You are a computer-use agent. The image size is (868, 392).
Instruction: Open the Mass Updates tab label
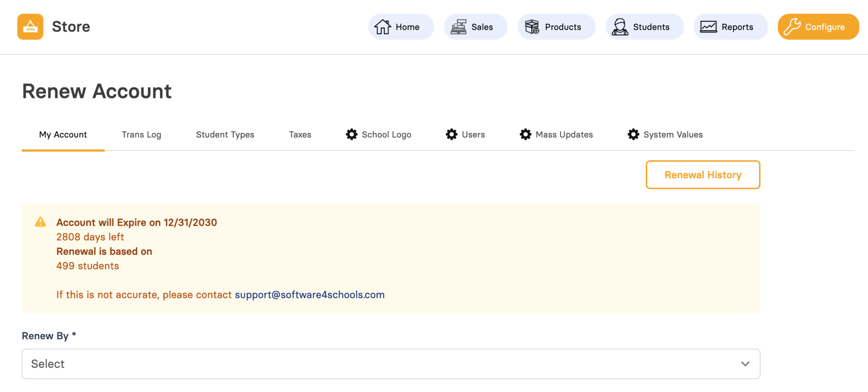click(x=564, y=134)
